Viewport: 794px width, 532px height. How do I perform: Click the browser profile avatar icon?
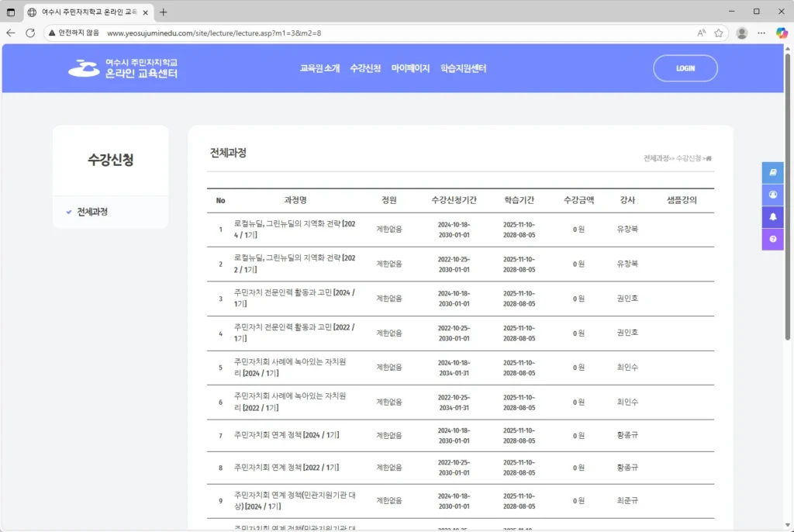click(741, 33)
